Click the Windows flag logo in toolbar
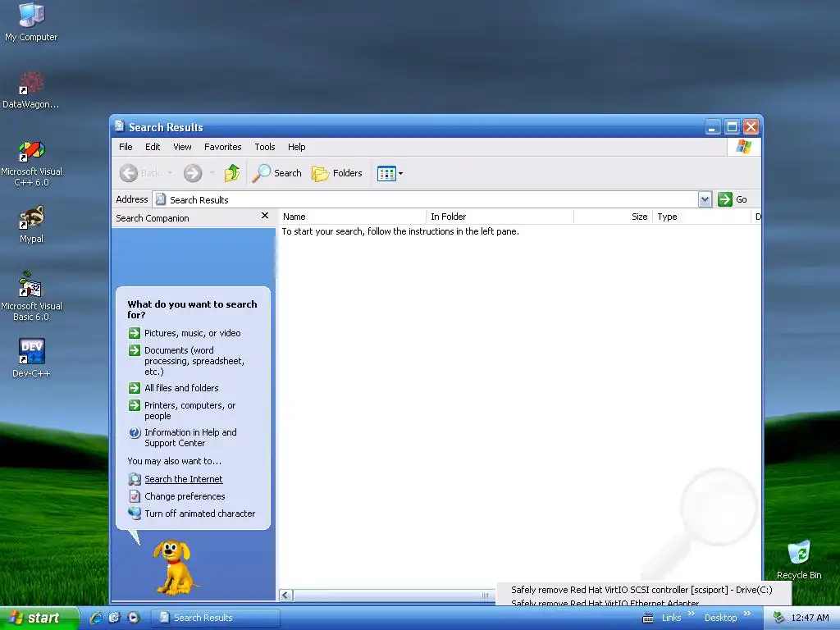The height and width of the screenshot is (630, 840). (743, 146)
